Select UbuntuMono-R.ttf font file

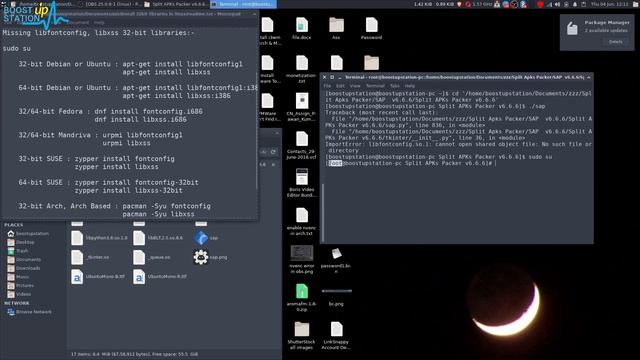pyautogui.click(x=160, y=276)
